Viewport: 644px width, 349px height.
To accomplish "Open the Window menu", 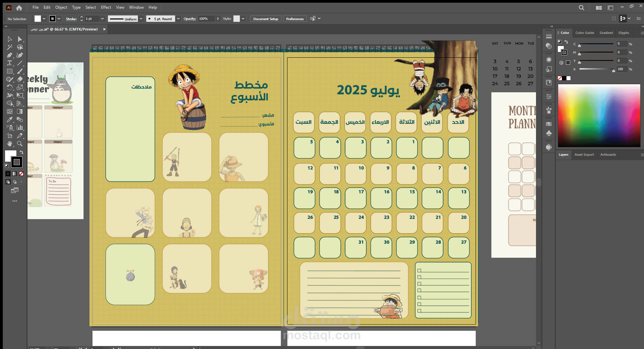I will [x=136, y=7].
